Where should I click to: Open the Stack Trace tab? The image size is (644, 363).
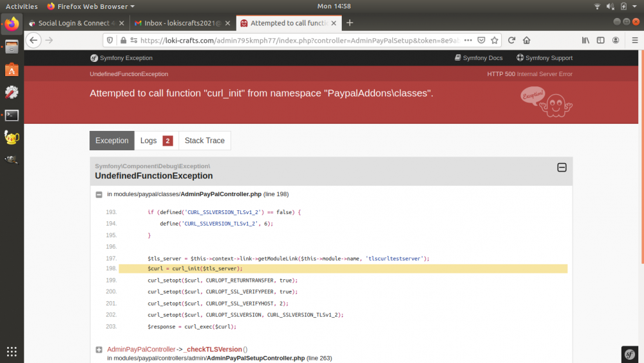(205, 141)
